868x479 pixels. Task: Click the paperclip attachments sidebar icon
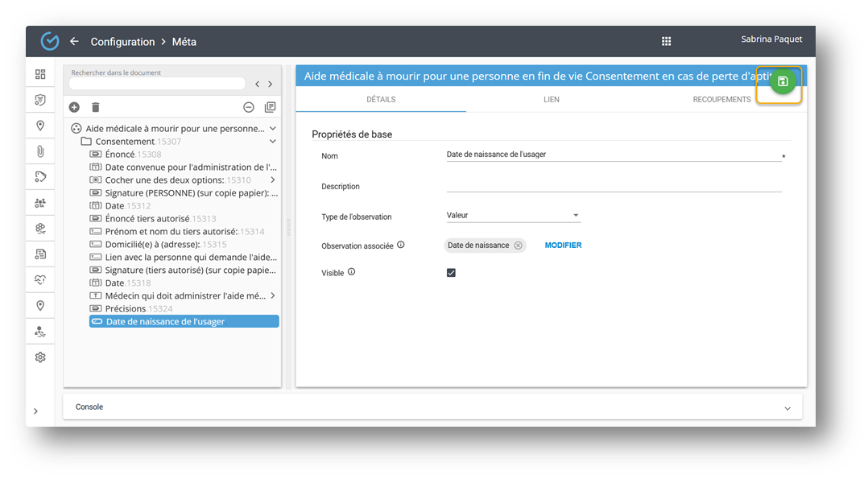click(40, 151)
